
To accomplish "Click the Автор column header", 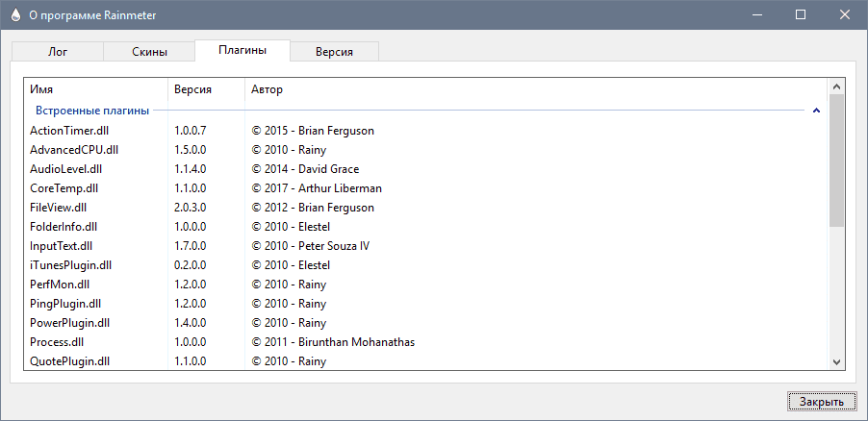I will pyautogui.click(x=536, y=89).
